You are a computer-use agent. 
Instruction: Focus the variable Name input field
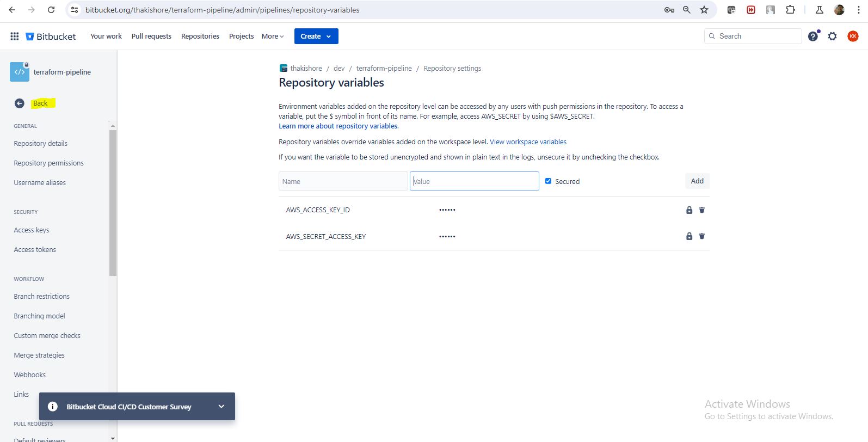[x=343, y=181]
